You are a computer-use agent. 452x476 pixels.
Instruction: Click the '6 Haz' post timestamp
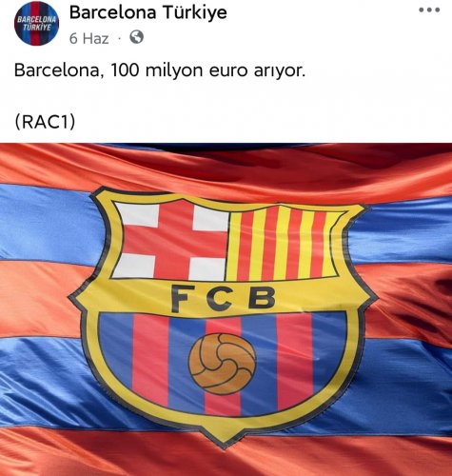click(x=88, y=39)
